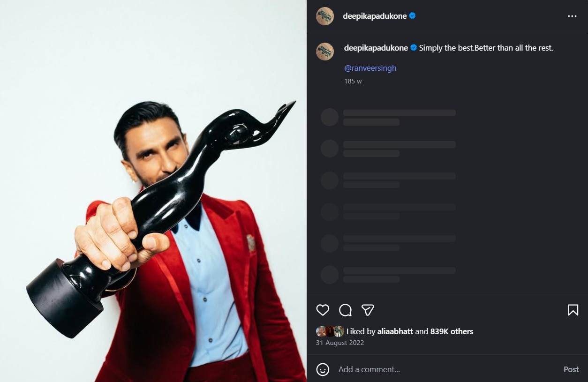Screen dimensions: 588x382
Task: Click the liker avatars thumbnail group
Action: (x=330, y=331)
